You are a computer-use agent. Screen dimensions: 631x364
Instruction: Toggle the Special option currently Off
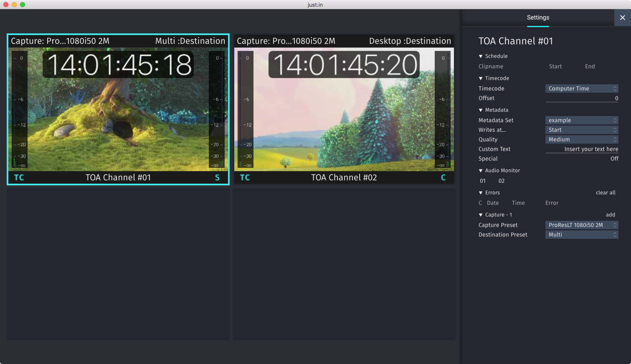pos(614,159)
